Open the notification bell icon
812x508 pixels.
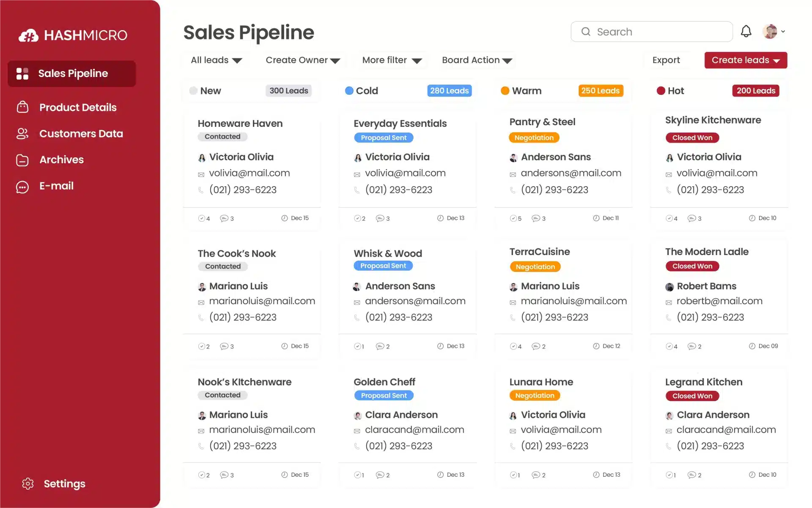pos(746,31)
